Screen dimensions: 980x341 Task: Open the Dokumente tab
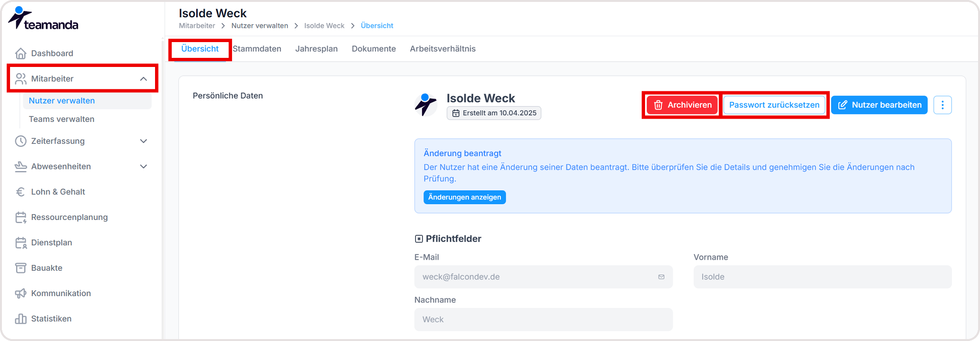click(374, 49)
